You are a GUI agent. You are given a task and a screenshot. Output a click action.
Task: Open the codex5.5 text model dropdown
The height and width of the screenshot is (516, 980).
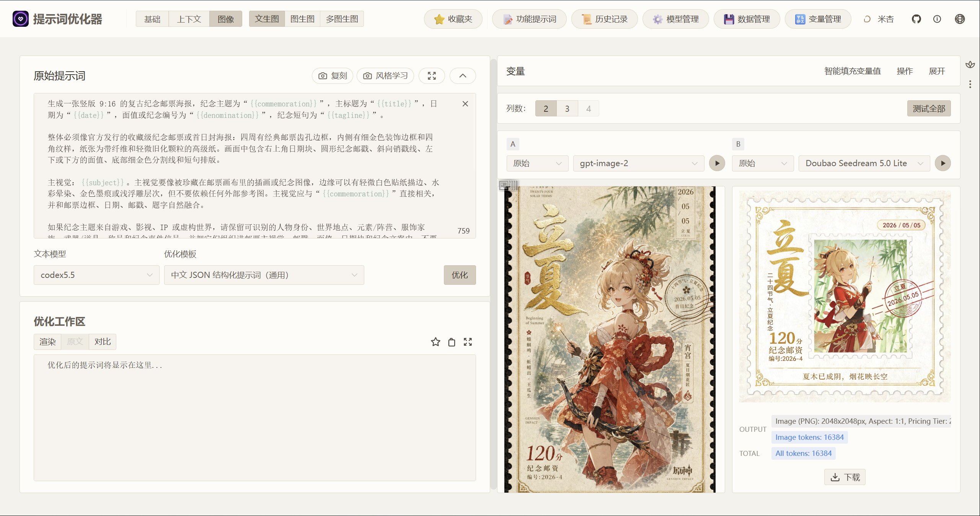click(x=96, y=275)
